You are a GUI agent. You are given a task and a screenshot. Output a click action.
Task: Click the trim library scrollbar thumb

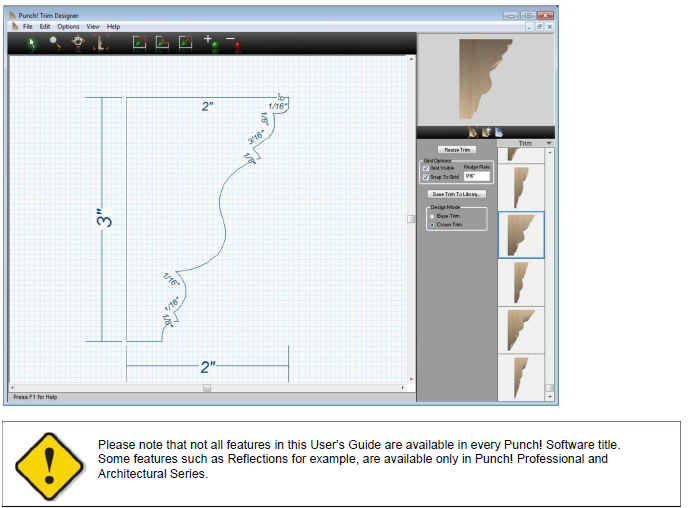click(549, 388)
